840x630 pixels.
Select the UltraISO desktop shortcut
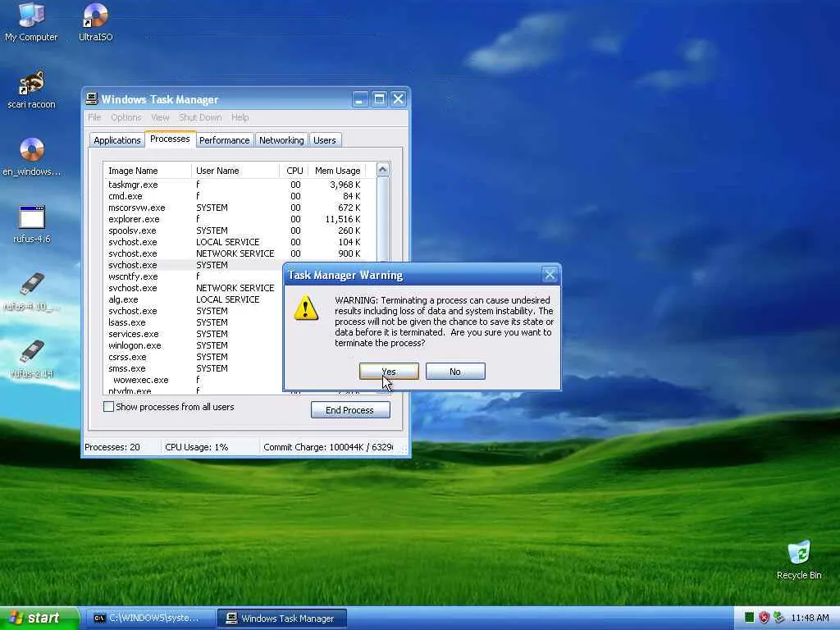click(95, 21)
